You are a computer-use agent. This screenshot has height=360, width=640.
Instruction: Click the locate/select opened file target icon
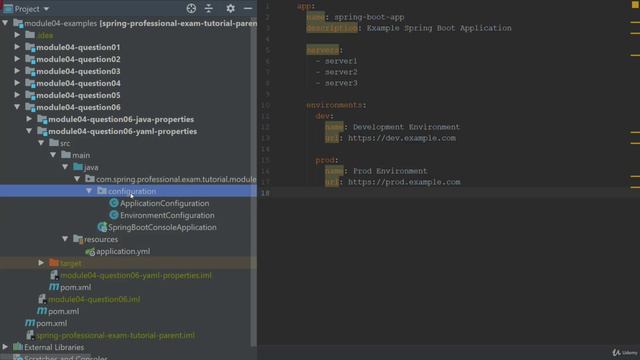coord(191,8)
